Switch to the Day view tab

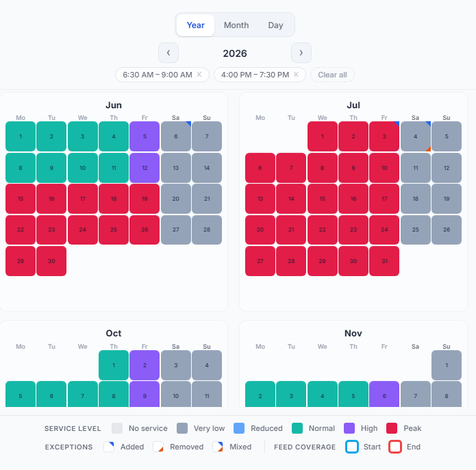[x=275, y=25]
